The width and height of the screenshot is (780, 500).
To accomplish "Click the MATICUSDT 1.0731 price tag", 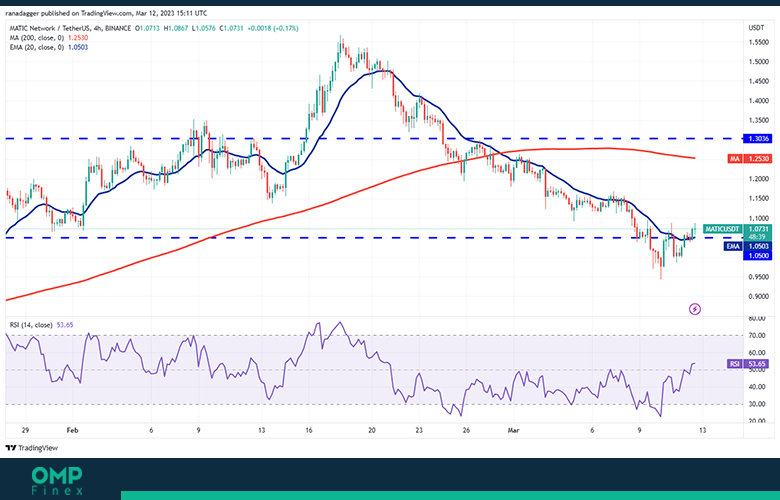I will tap(737, 229).
